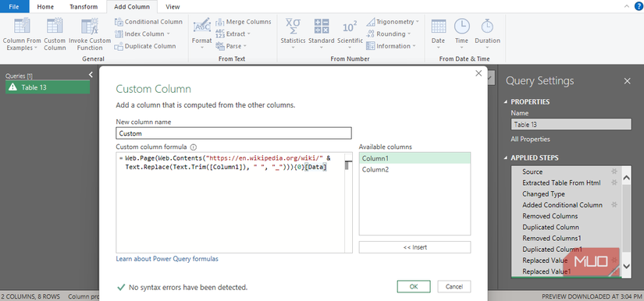Open the ribbon help icon
The image size is (644, 301).
click(x=638, y=6)
